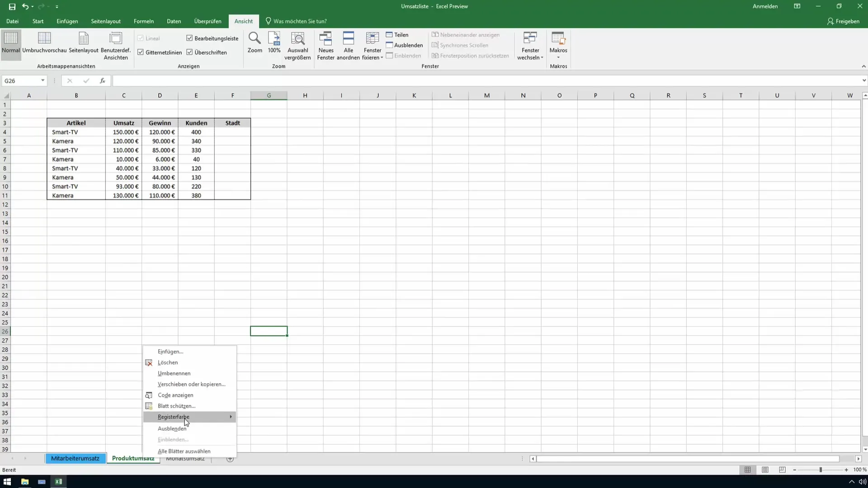Viewport: 868px width, 488px height.
Task: Click Teilen split window
Action: point(397,35)
